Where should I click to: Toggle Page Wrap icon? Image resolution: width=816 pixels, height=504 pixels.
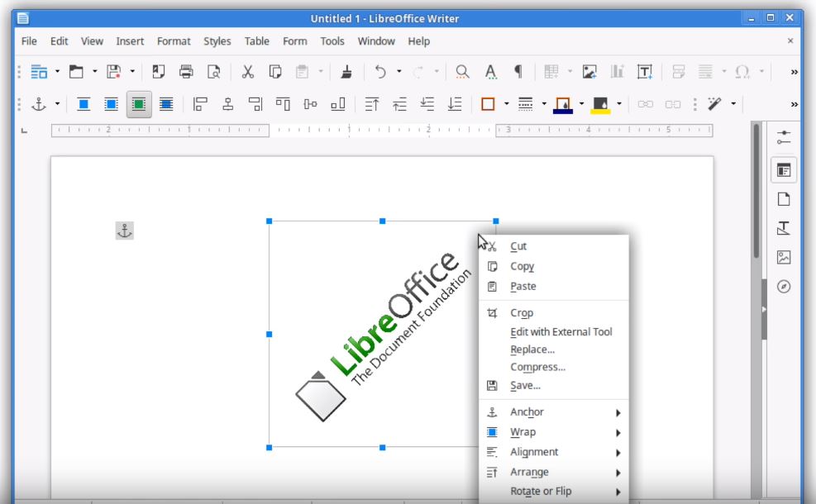[x=111, y=104]
